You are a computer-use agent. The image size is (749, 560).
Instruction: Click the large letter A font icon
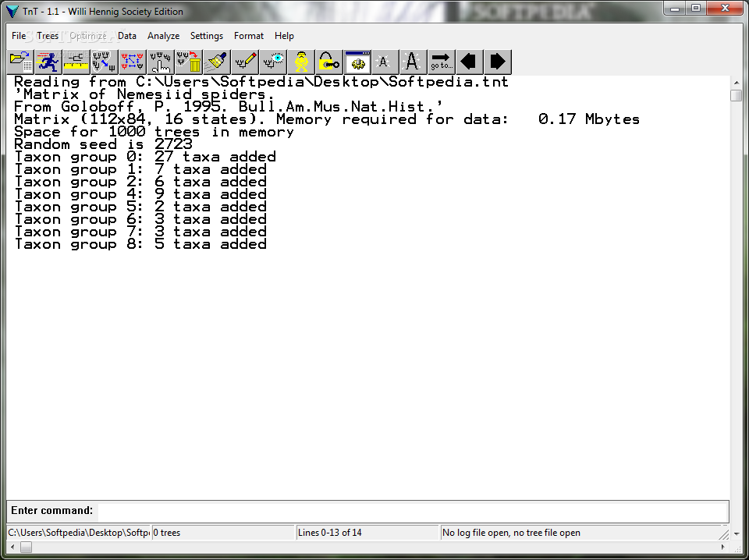[x=413, y=62]
